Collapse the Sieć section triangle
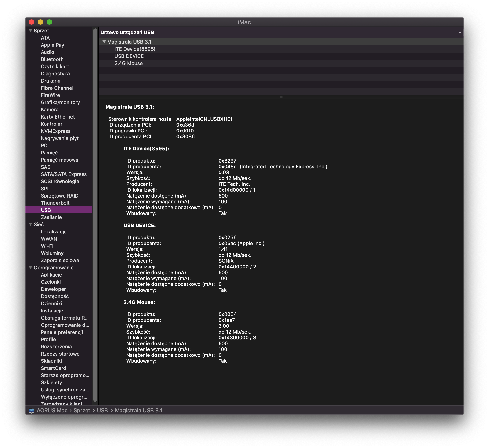This screenshot has width=489, height=448. point(31,224)
